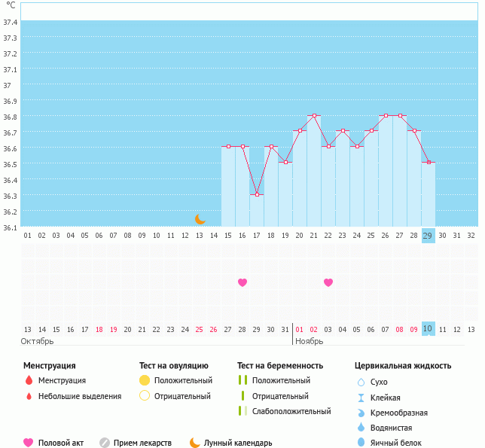Select the Положительный yellow ovulation test icon
Viewport: 485px width, 448px height.
(145, 381)
